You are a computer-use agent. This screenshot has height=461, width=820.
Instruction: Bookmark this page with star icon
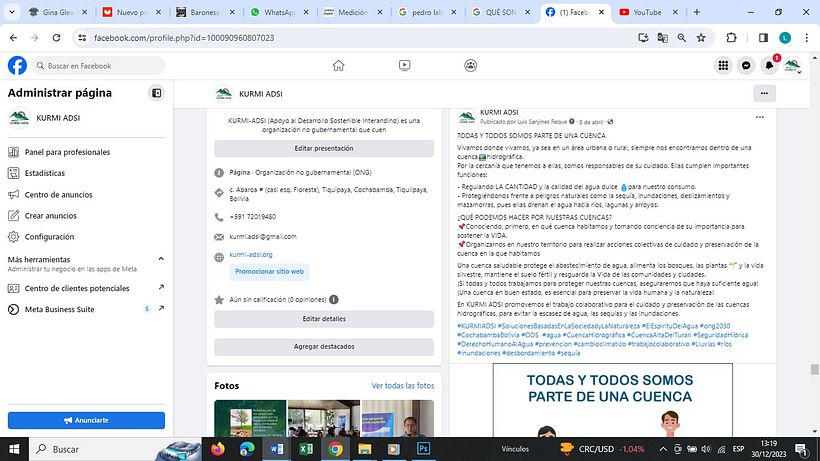click(701, 38)
